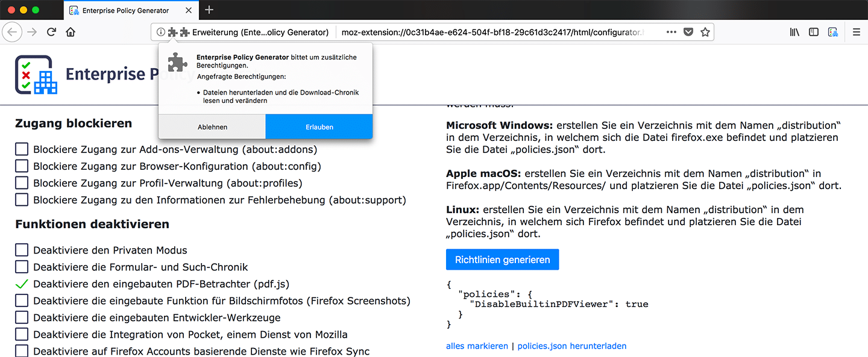Screen dimensions: 868x357
Task: Check disable Firefox Accounts / Sync option
Action: [22, 351]
